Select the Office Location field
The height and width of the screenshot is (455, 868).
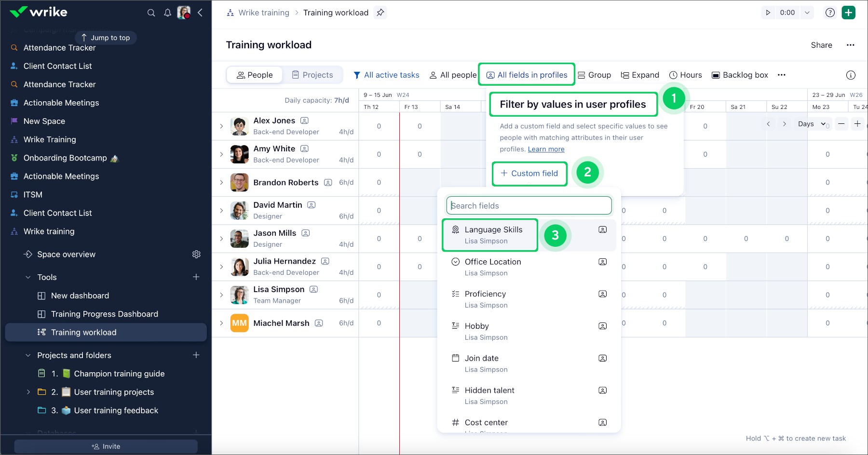click(529, 268)
